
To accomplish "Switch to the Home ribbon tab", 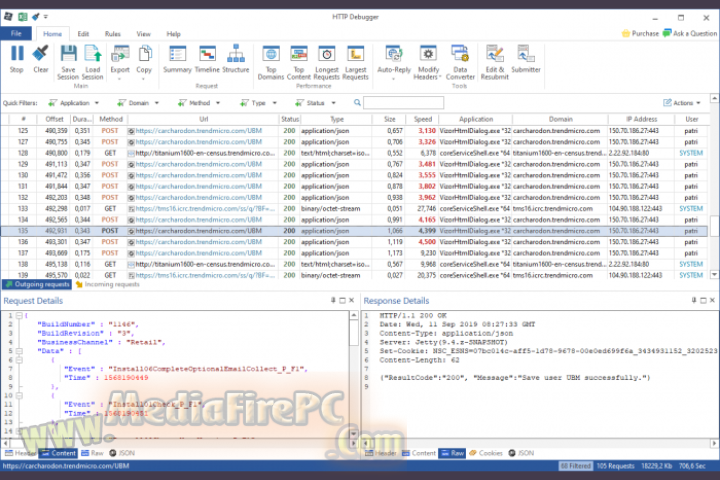I will (x=52, y=34).
